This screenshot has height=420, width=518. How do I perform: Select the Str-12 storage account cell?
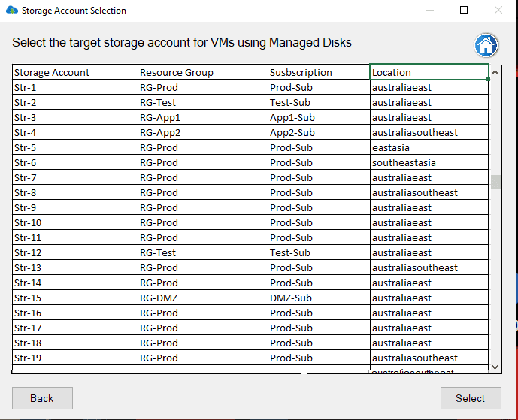point(75,252)
